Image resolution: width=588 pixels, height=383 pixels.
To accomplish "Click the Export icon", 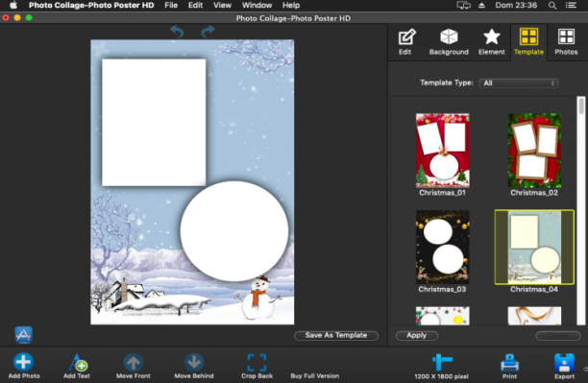I will [564, 363].
